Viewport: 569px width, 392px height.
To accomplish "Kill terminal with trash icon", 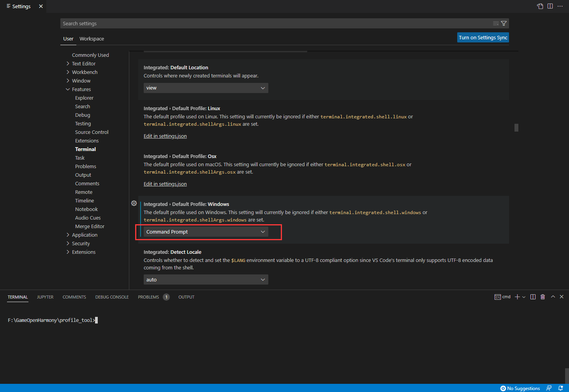I will [x=543, y=297].
